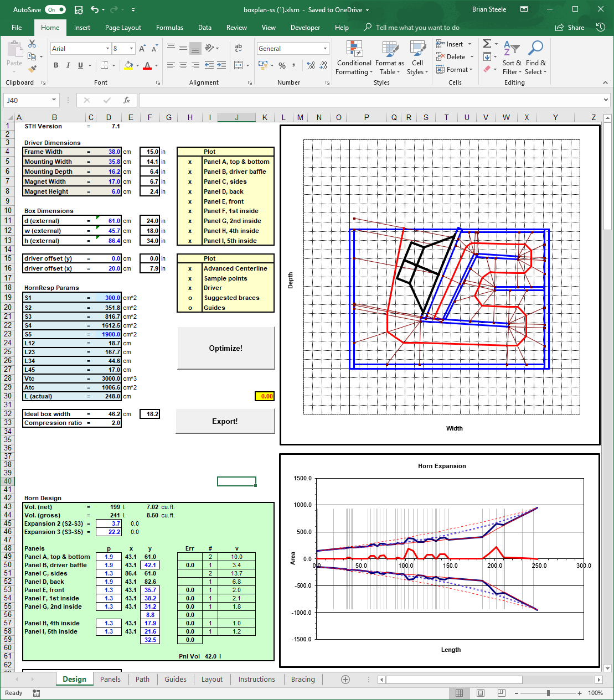Open Sort & Filter options

(x=512, y=58)
